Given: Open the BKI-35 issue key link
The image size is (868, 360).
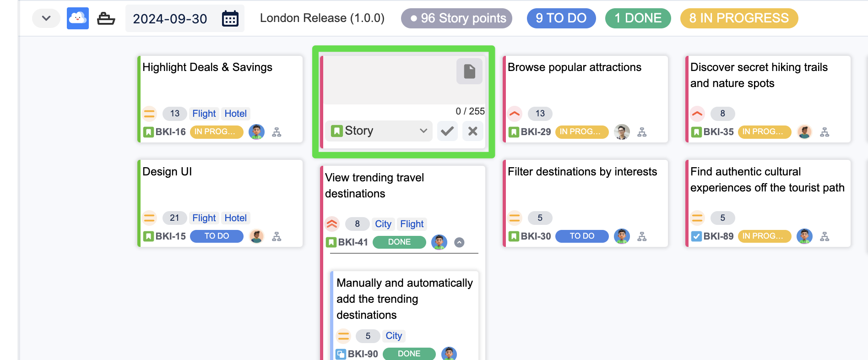Looking at the screenshot, I should pos(718,132).
